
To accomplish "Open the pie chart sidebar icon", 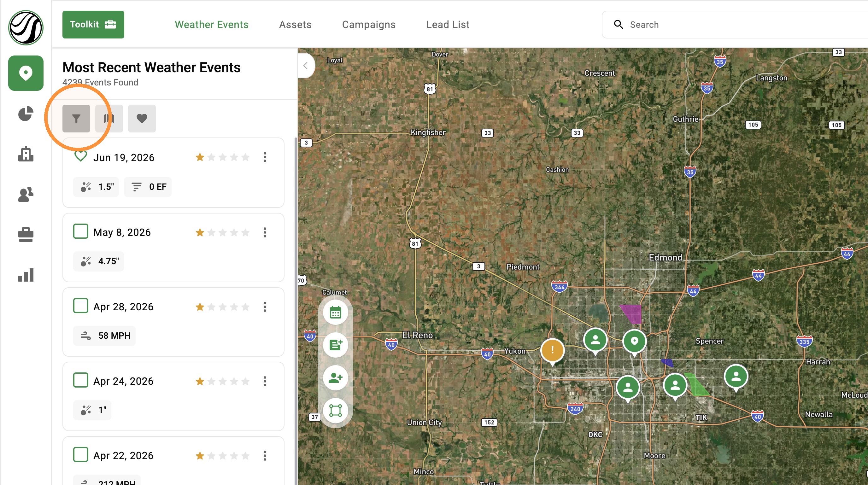I will click(x=26, y=114).
